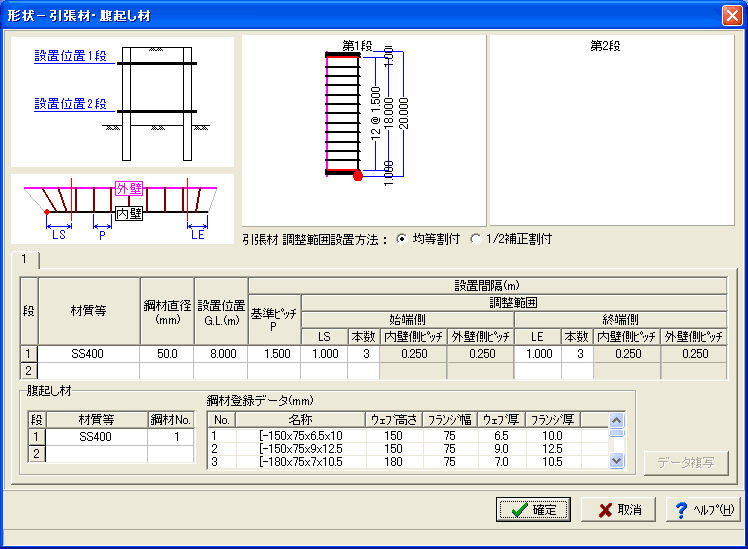Open ヘルプ(H) help button
748x549 pixels.
click(x=703, y=509)
